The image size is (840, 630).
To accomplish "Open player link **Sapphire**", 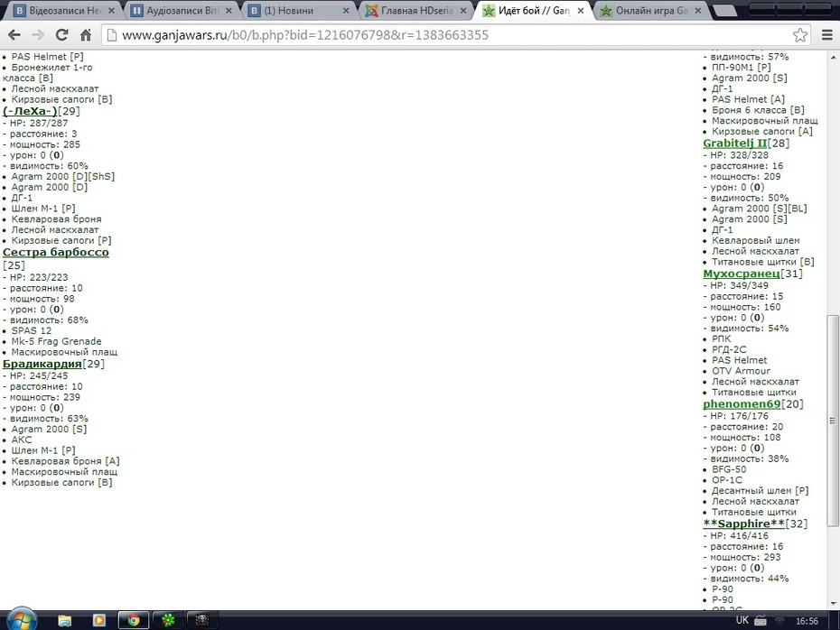I will tap(744, 524).
